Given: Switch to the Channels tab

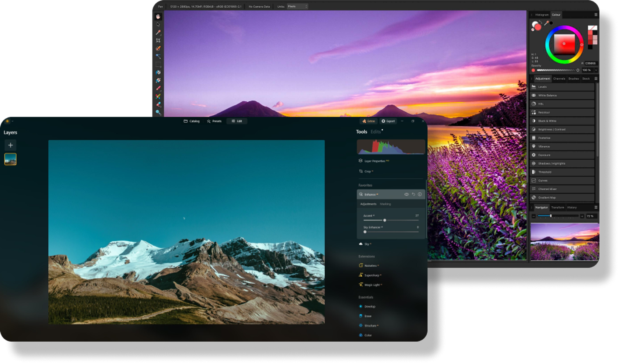Looking at the screenshot, I should (x=559, y=78).
